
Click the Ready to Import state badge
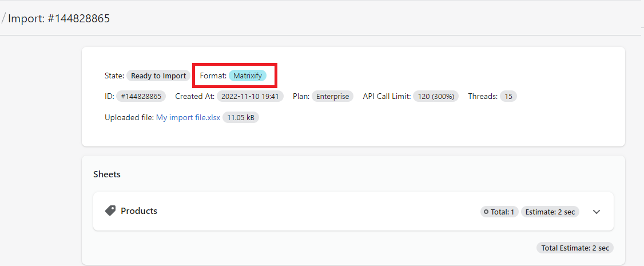[158, 76]
